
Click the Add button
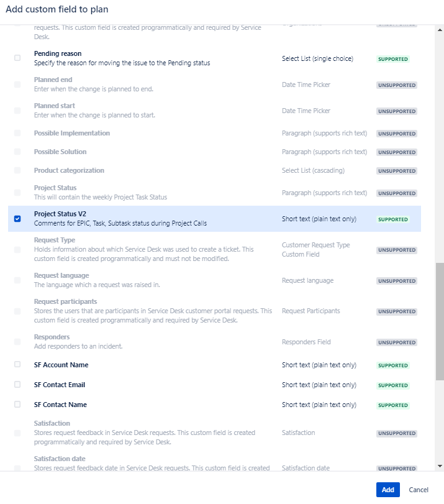387,490
